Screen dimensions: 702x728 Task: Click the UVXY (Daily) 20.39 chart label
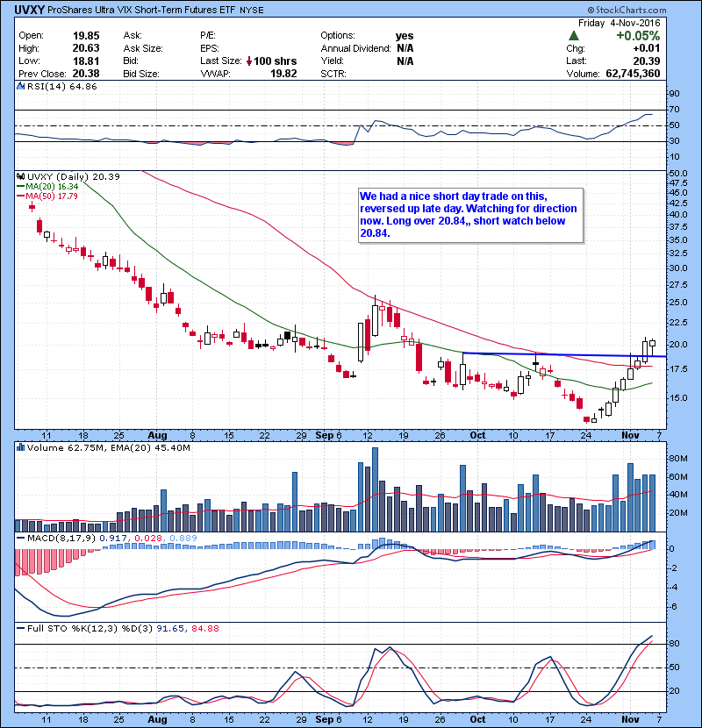[x=74, y=176]
